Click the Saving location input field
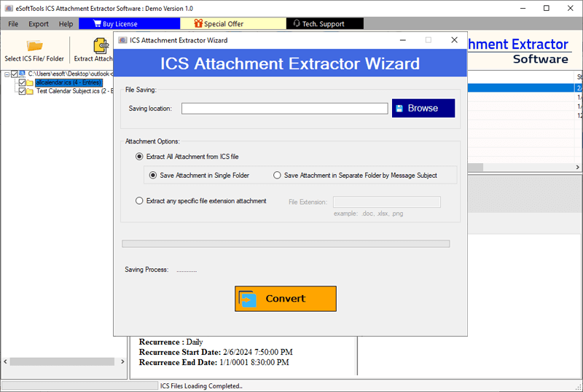Screen dimensions: 583x392 click(285, 109)
